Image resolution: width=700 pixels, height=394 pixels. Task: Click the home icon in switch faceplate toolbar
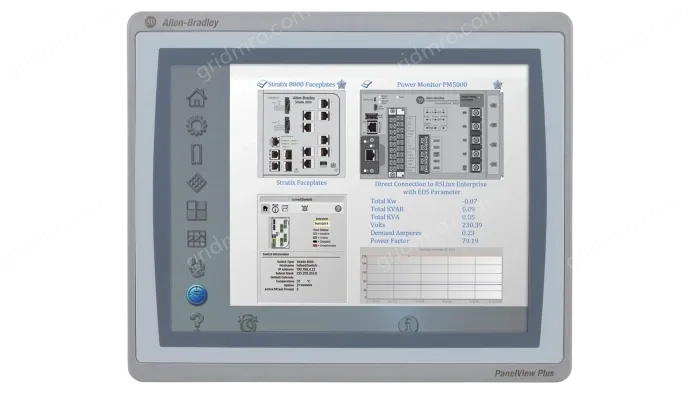click(x=265, y=208)
